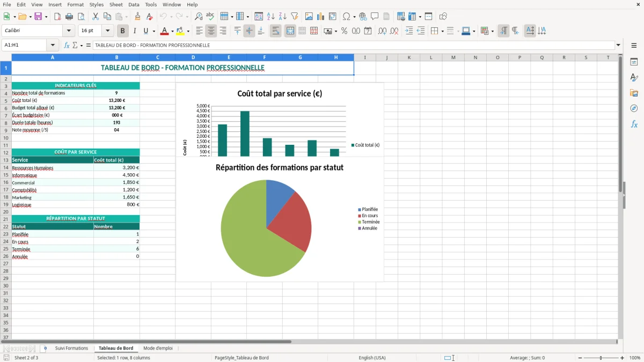Apply the red font color swatch
Image resolution: width=644 pixels, height=362 pixels.
165,31
